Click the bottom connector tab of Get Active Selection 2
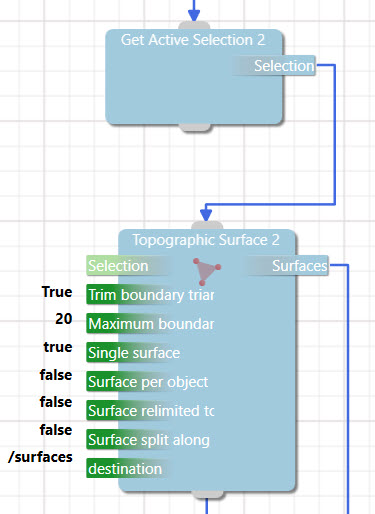 tap(195, 127)
